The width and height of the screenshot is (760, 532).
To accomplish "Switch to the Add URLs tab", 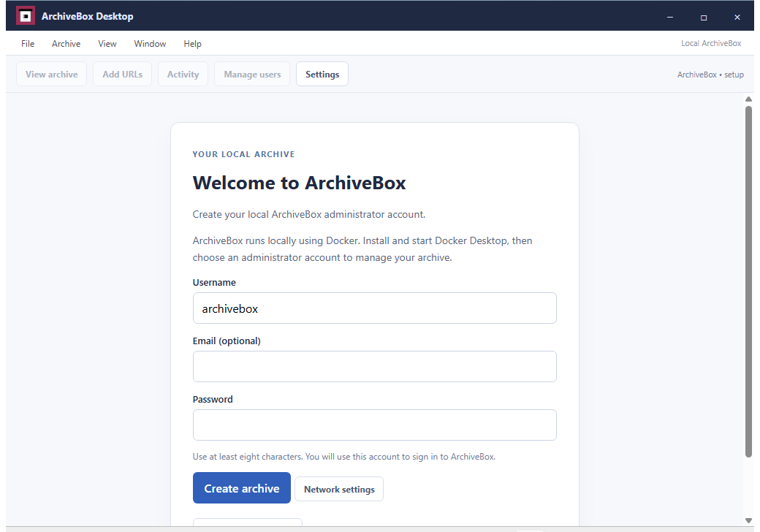I will [x=122, y=74].
